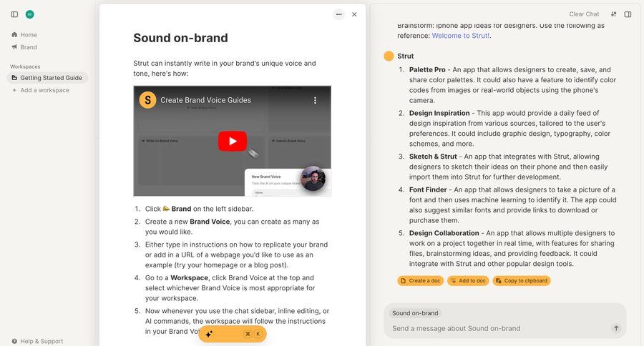Click the Design Inspiration list item
644x346 pixels.
click(x=507, y=129)
